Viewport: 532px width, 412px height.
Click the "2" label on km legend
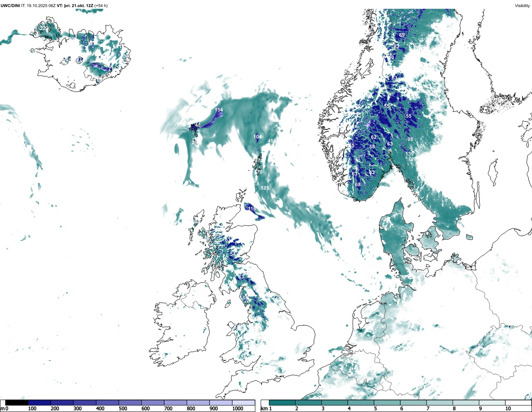[x=296, y=409]
